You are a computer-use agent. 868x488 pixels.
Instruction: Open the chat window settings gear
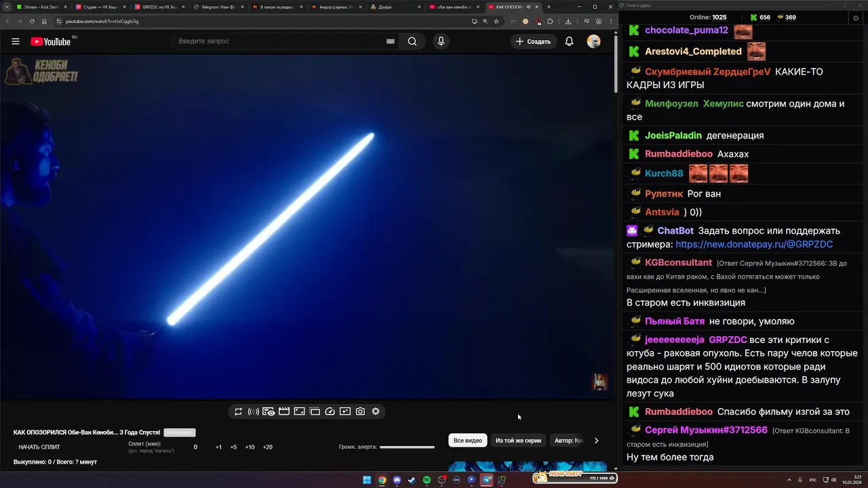[855, 18]
